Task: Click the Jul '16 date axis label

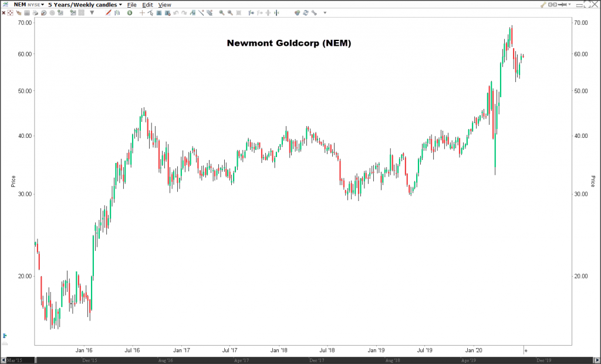Action: (132, 350)
